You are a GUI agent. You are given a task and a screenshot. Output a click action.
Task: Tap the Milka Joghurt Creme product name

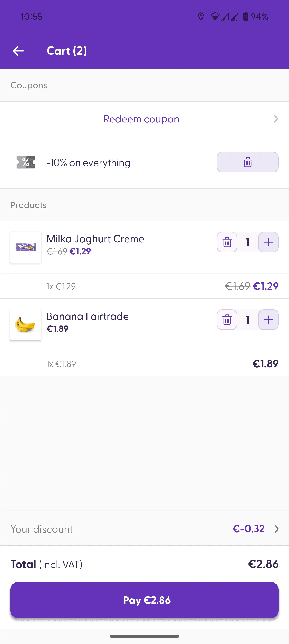click(x=95, y=239)
